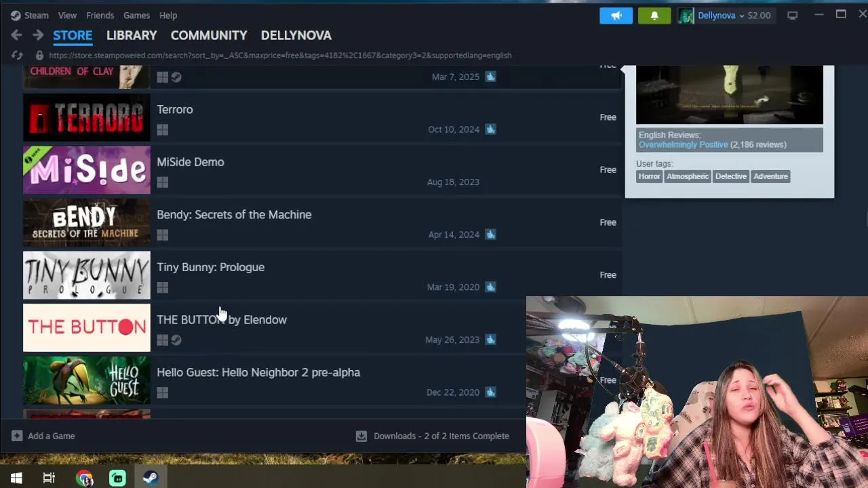Click the Windows icon under Tiny Bunny: Prologue
Screen dimensions: 868x488
162,287
